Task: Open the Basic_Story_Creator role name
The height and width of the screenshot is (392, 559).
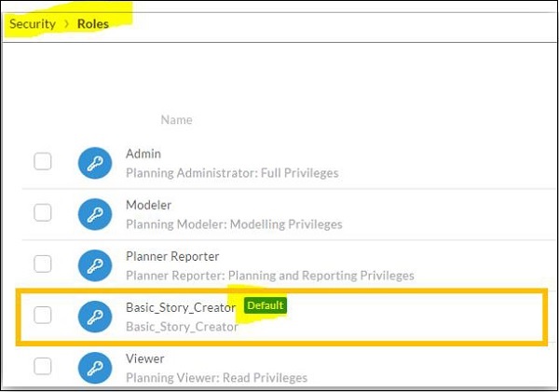Action: [x=181, y=306]
